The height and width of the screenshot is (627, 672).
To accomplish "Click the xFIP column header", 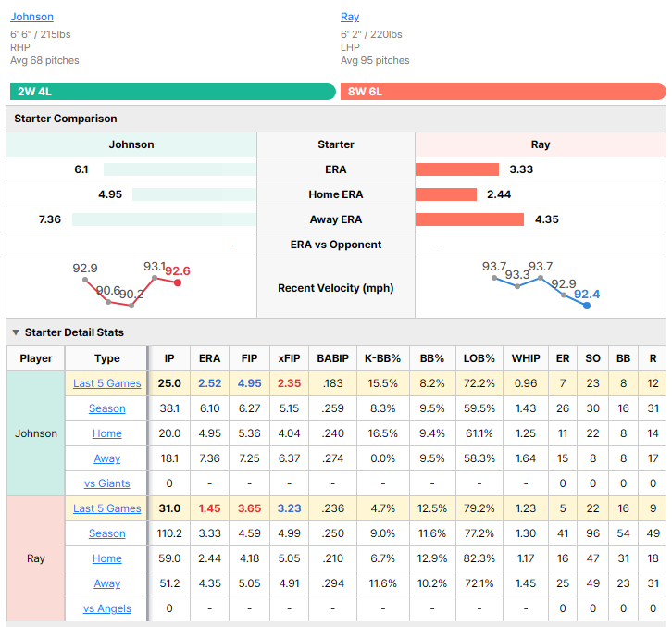I will point(290,358).
